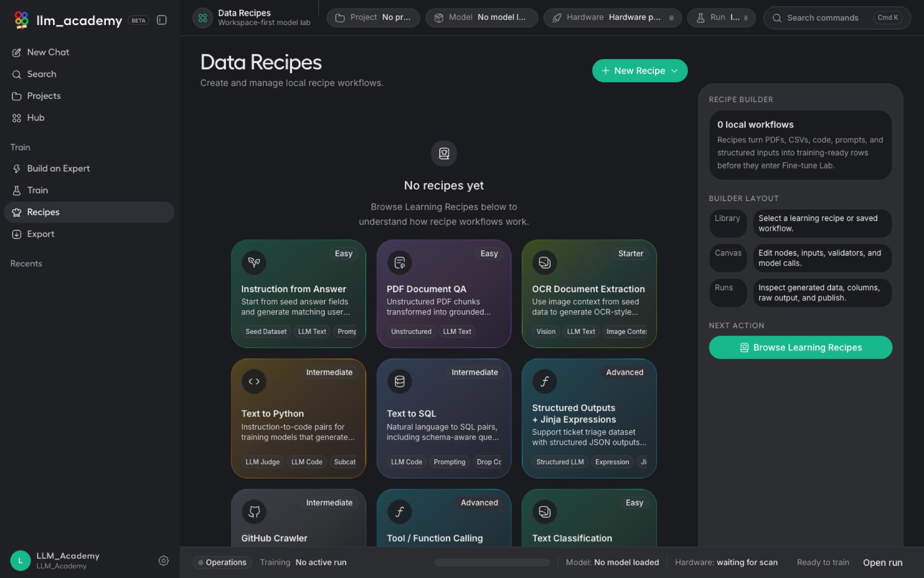This screenshot has height=578, width=924.
Task: Click the code brackets icon on Text to Python
Action: pyautogui.click(x=254, y=381)
